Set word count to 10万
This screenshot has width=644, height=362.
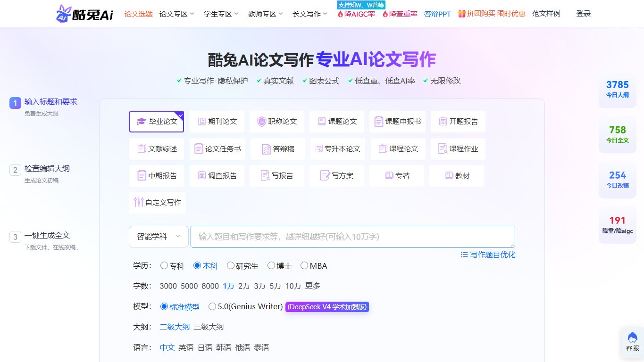pyautogui.click(x=293, y=286)
